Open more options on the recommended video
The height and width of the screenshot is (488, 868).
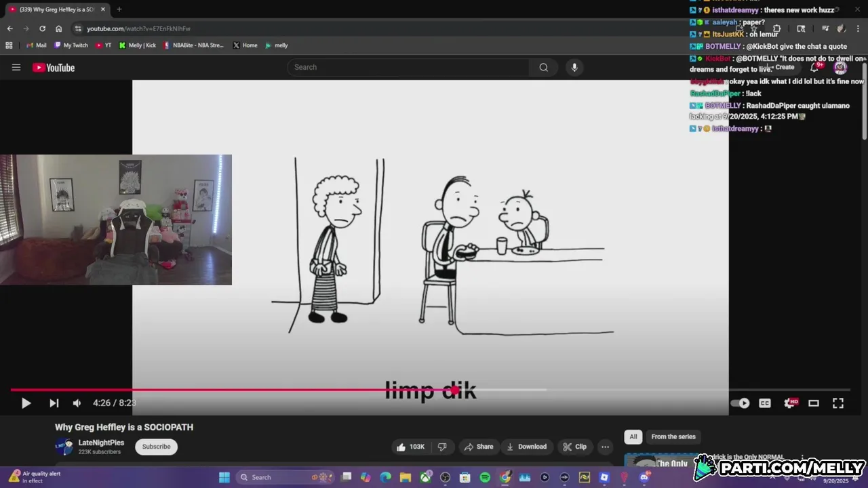(802, 458)
